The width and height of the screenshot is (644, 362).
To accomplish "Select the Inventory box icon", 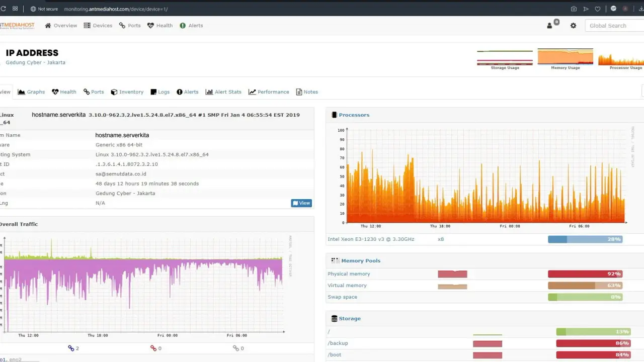I will click(x=115, y=92).
